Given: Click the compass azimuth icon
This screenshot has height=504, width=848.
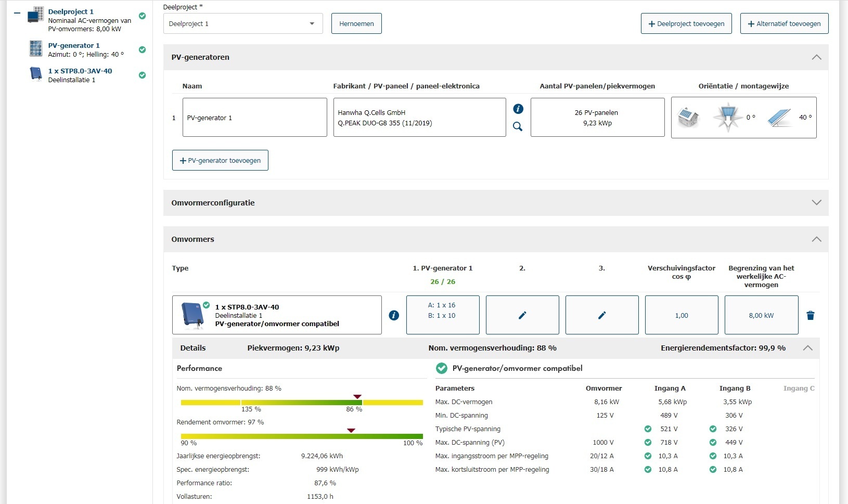Looking at the screenshot, I should (727, 118).
